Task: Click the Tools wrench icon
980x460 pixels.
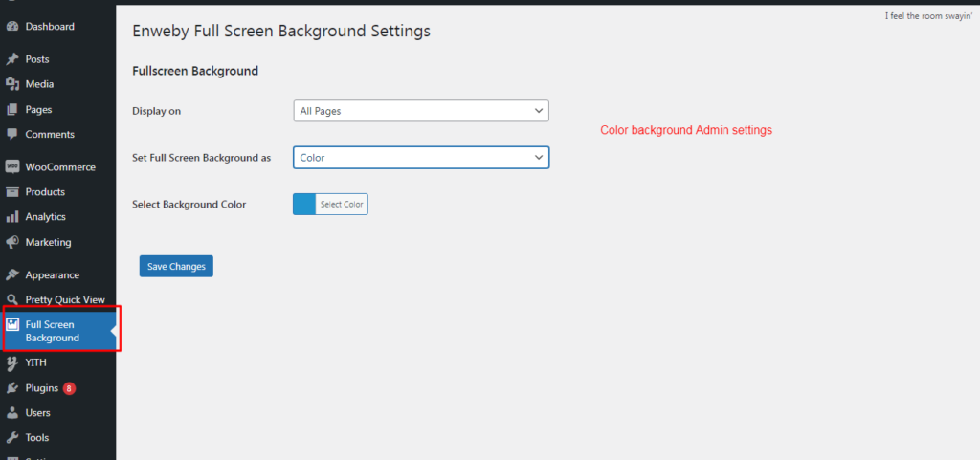Action: tap(11, 438)
